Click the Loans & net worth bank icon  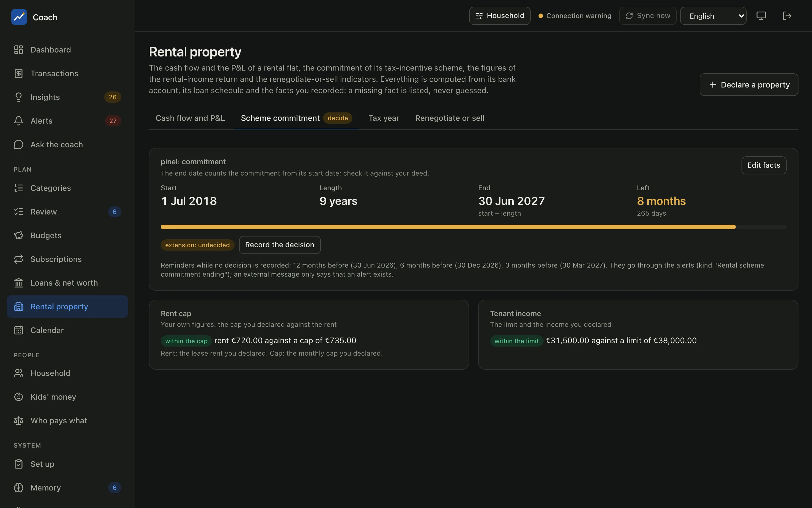pos(18,283)
